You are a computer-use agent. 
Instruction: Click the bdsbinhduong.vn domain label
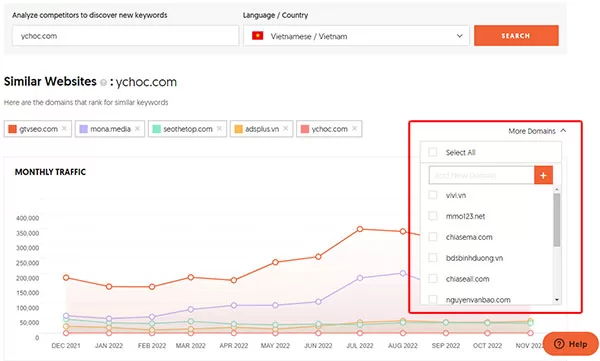coord(474,258)
